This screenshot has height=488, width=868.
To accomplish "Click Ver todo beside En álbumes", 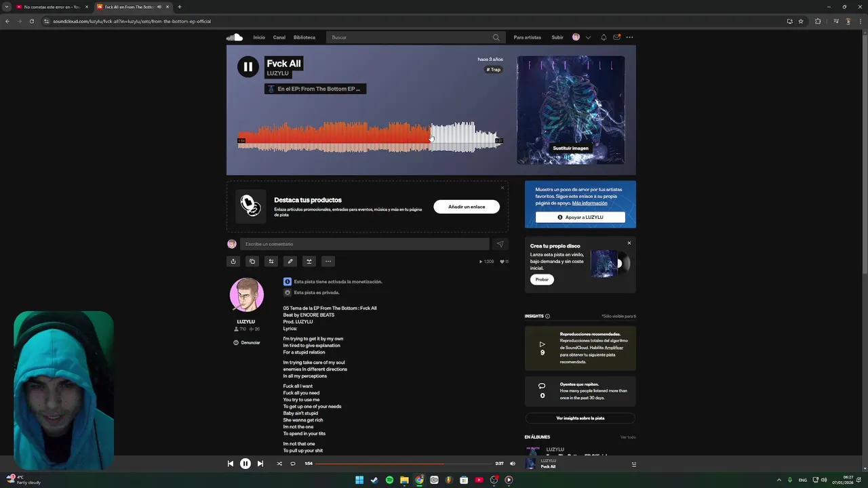I will (x=628, y=437).
